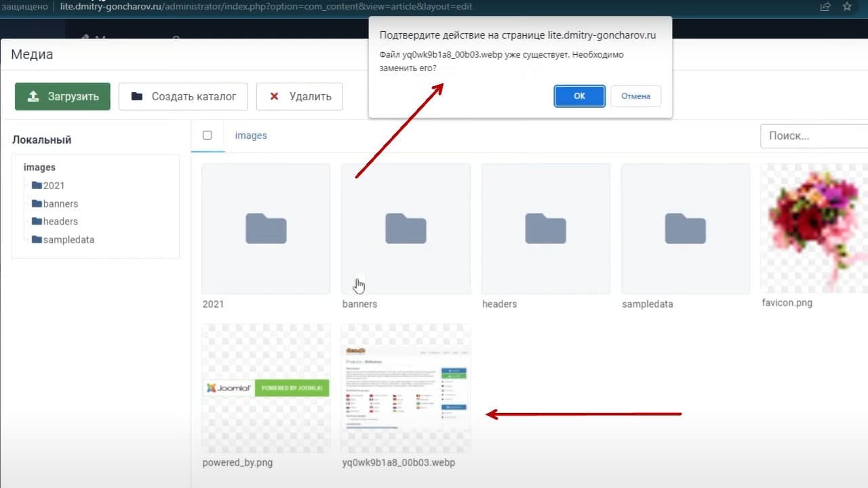Select the banners folder thumbnail
868x488 pixels.
(406, 228)
